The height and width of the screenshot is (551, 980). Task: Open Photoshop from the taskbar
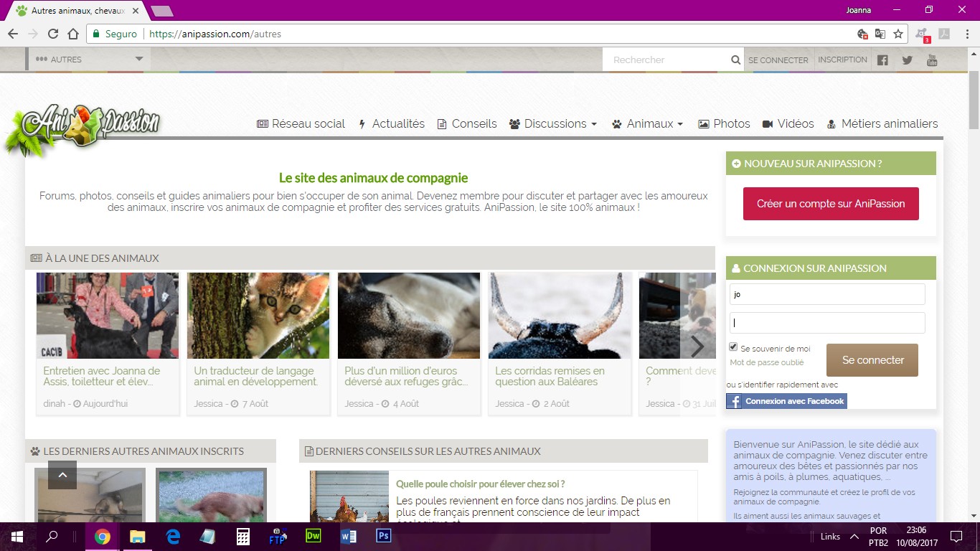[384, 536]
